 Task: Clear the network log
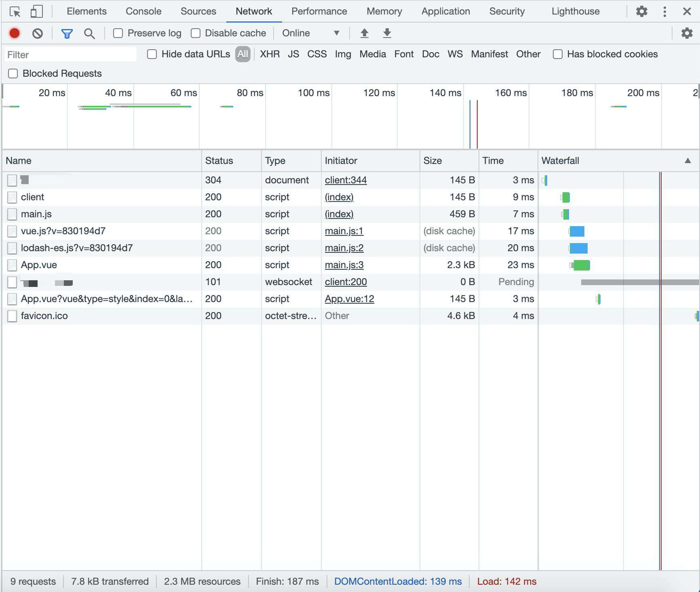click(38, 33)
